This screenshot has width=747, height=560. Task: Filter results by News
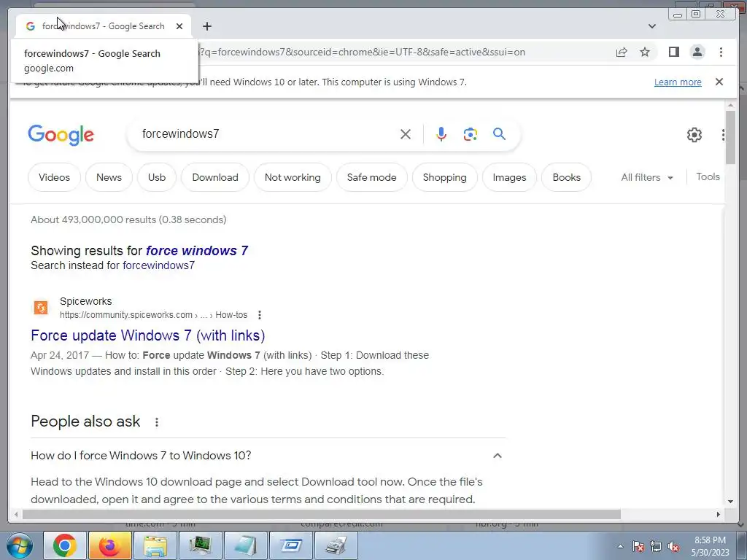(x=109, y=177)
